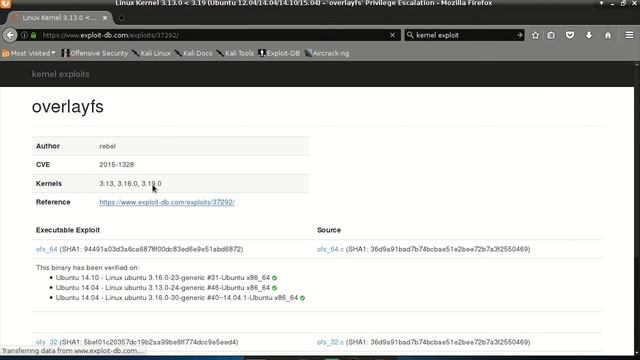Click the vertical page scrollbar

coord(637,208)
